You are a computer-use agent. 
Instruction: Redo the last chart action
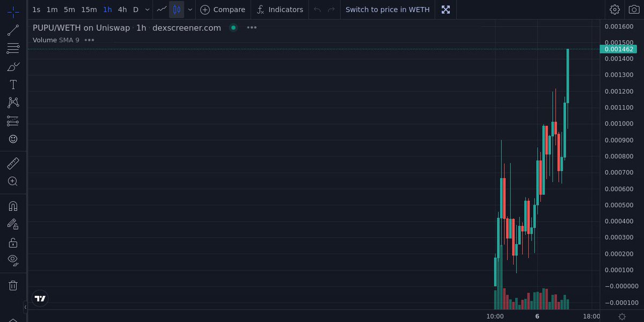tap(332, 10)
